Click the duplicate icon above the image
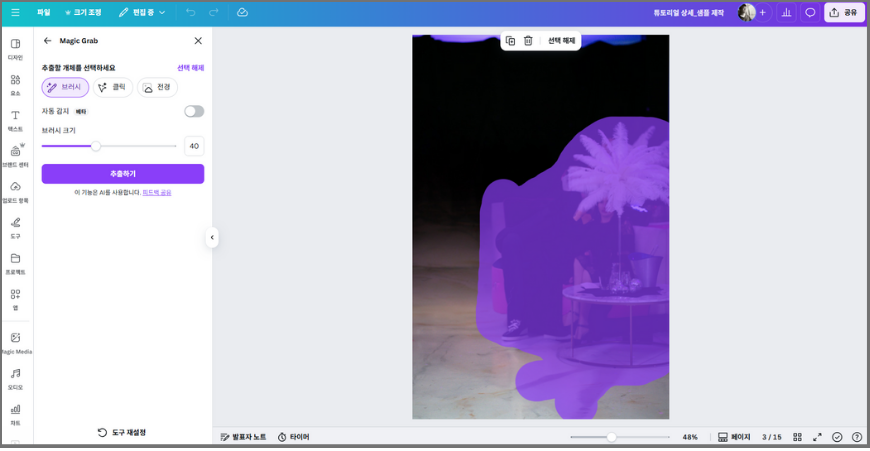 (510, 41)
